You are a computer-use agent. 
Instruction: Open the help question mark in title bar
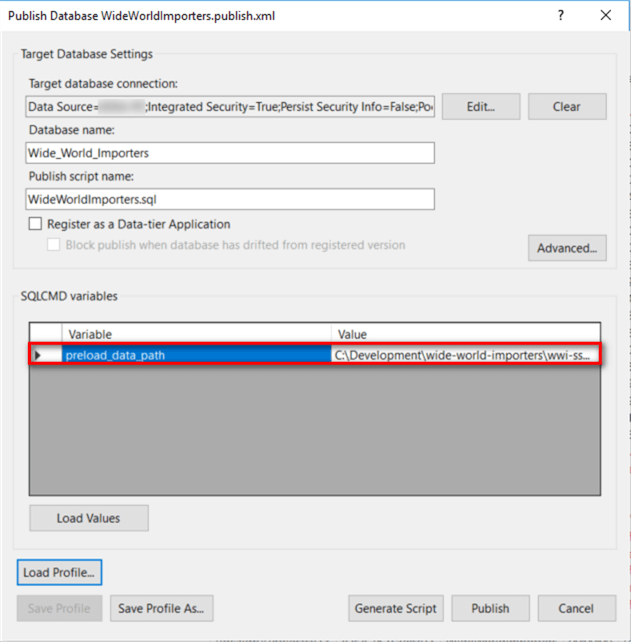(x=561, y=16)
